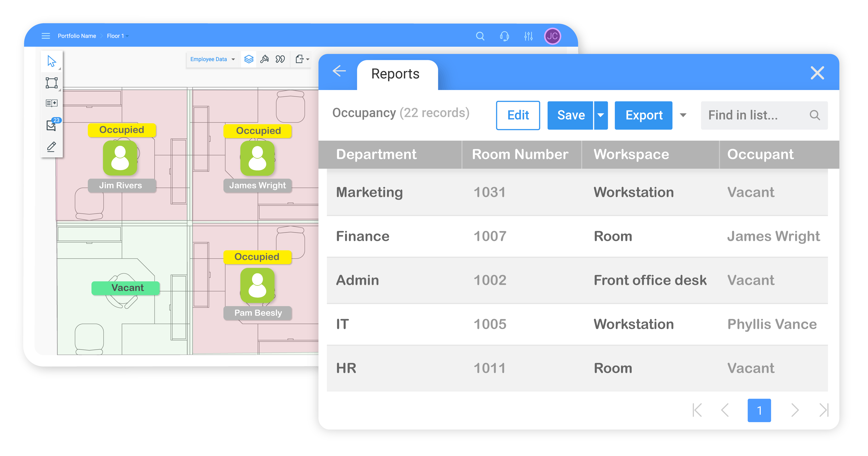Viewport: 868px width, 456px height.
Task: Open the sliders settings icon
Action: click(528, 36)
